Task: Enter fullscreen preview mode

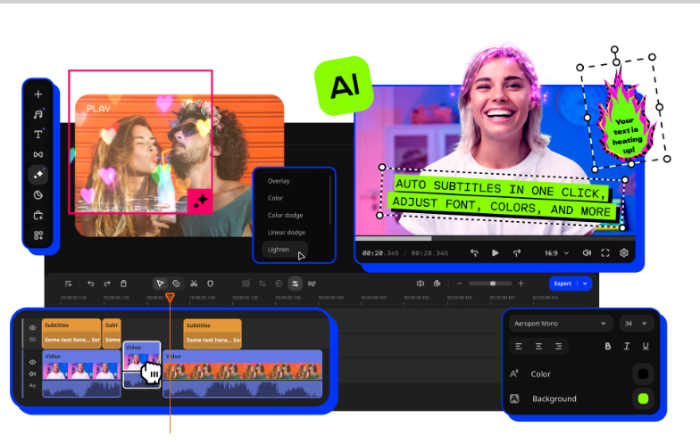Action: point(605,253)
